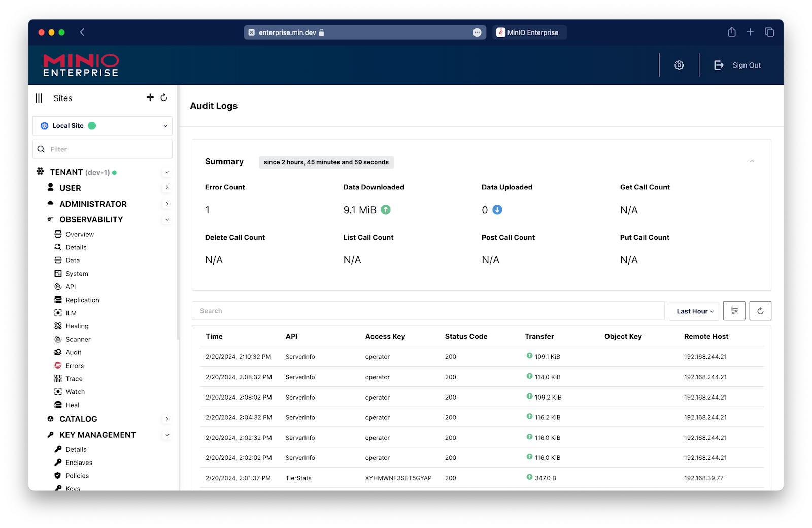
Task: Click the settings gear icon in header
Action: 679,65
